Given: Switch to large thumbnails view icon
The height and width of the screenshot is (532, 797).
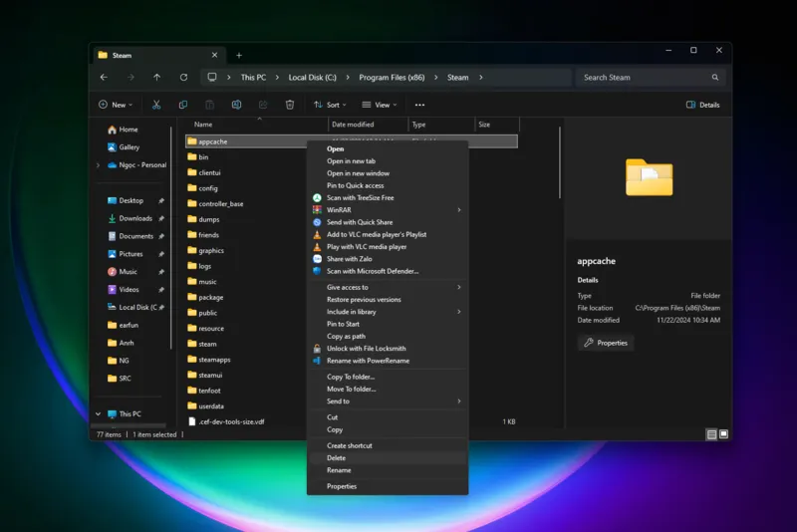Looking at the screenshot, I should (724, 434).
